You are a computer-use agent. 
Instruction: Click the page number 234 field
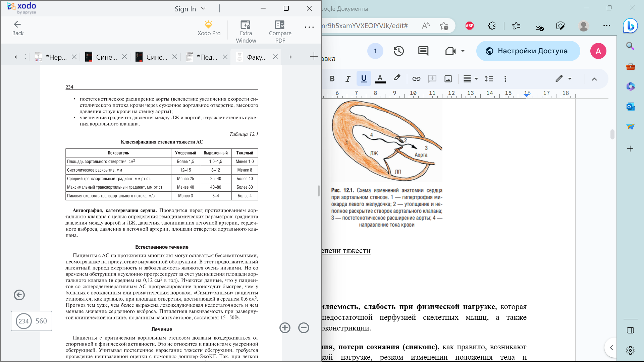[x=23, y=321]
